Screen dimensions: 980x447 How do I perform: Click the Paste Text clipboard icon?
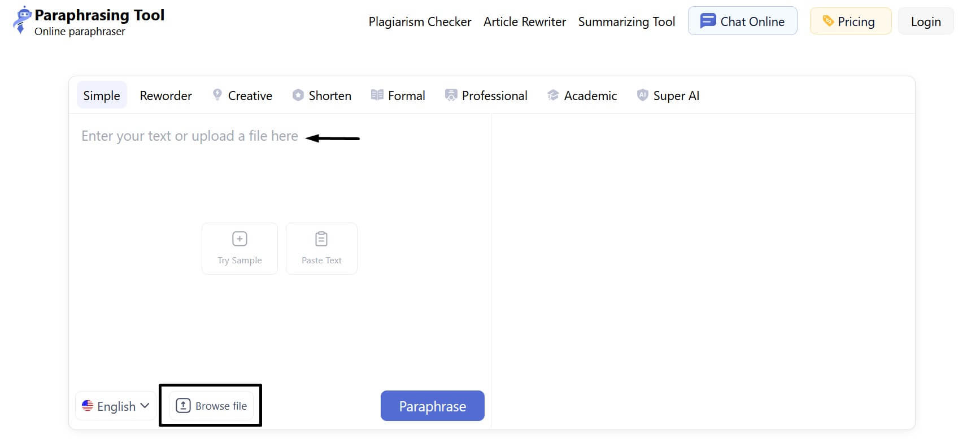[x=321, y=239]
